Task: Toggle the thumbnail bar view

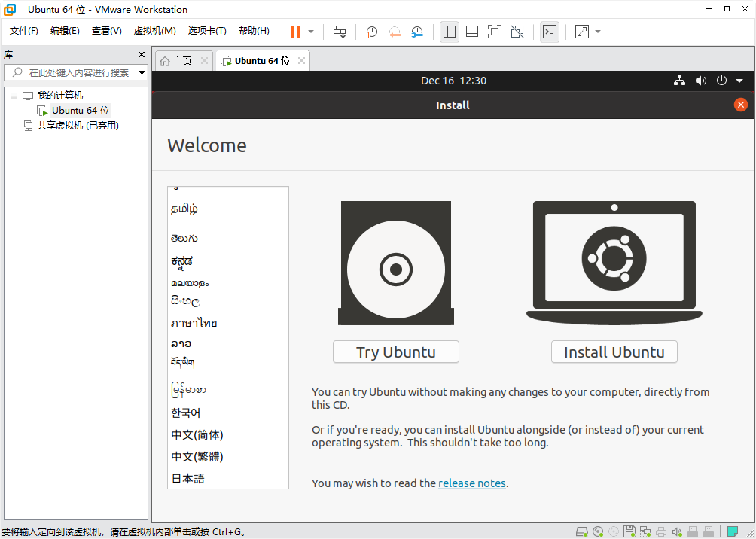Action: click(472, 32)
